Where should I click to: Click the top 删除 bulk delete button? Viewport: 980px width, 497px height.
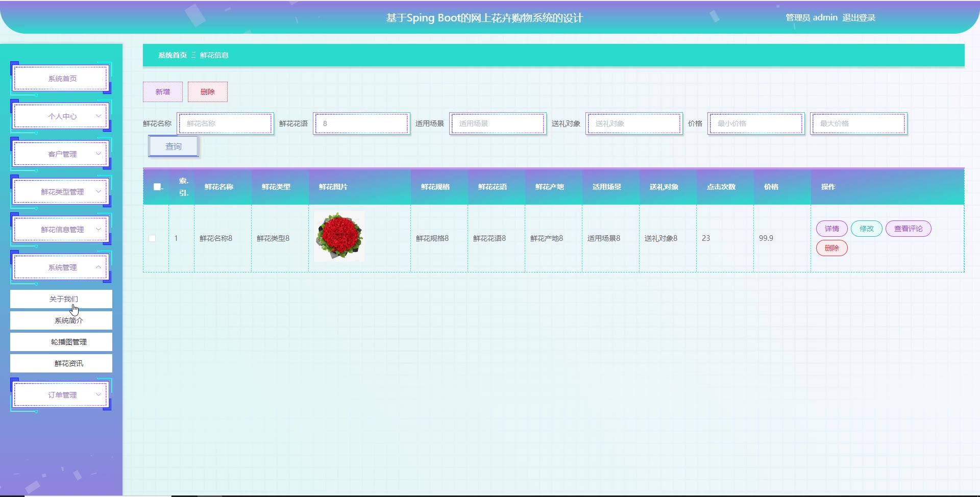point(208,92)
